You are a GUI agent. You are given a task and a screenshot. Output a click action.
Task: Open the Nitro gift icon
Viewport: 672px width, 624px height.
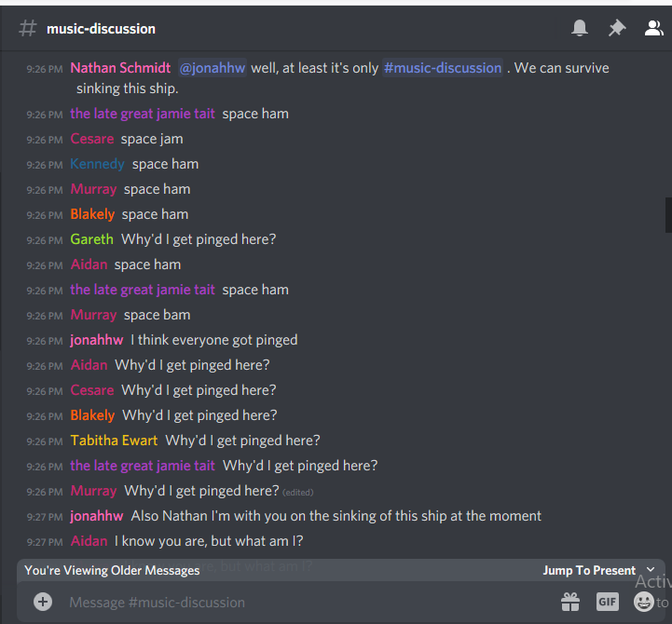click(570, 602)
